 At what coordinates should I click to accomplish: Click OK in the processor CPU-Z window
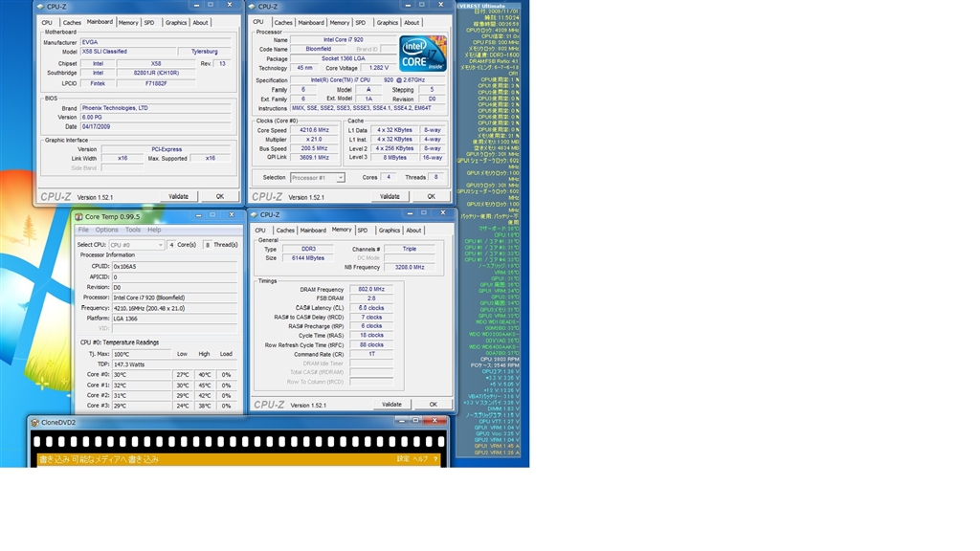432,197
